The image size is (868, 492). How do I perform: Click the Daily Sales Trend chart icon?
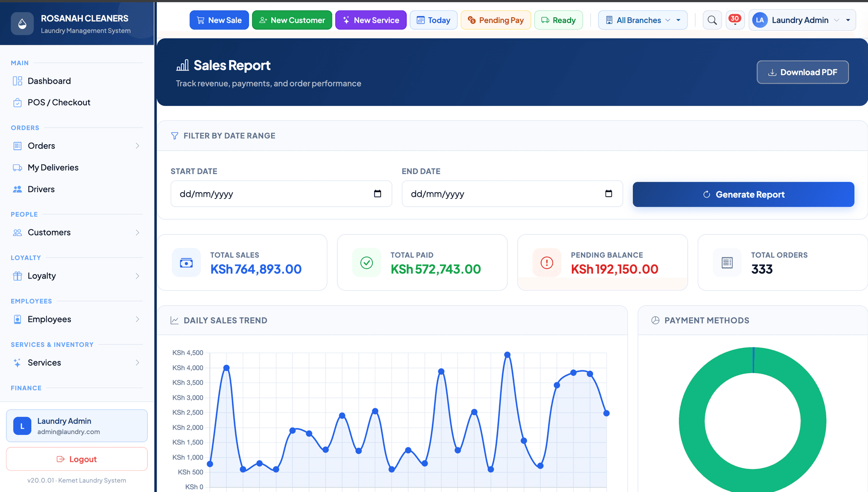tap(175, 321)
